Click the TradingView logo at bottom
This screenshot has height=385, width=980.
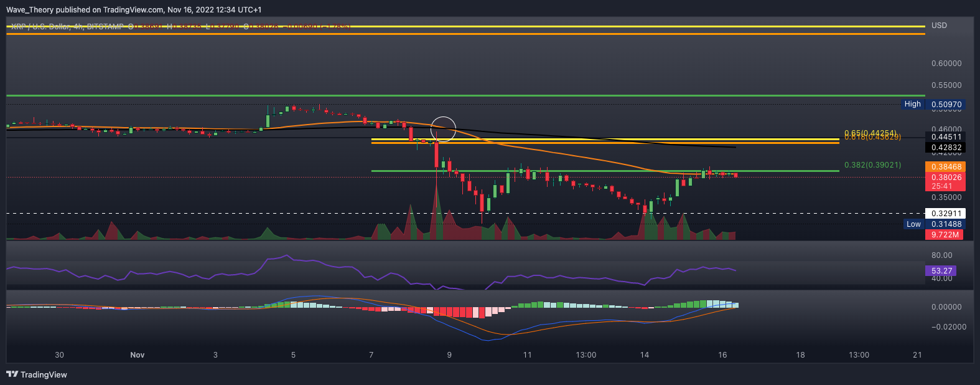[x=37, y=374]
